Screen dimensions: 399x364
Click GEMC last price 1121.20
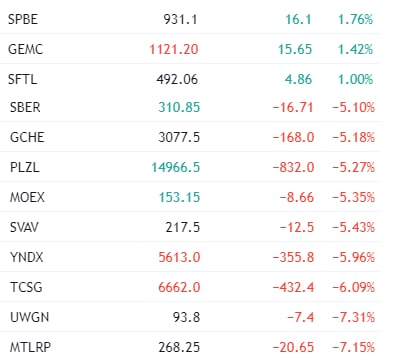point(174,49)
